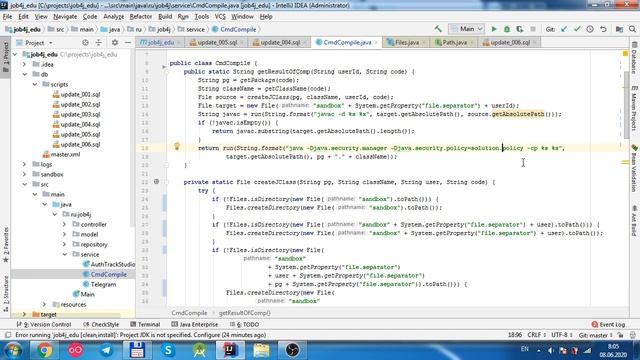Click the gutter marker icon at line 22
Image resolution: width=640 pixels, height=360 pixels.
pyautogui.click(x=156, y=182)
